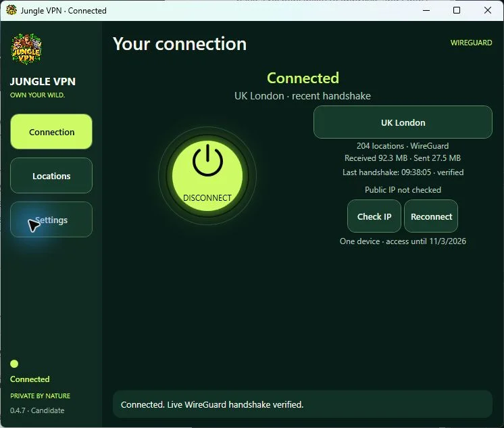The height and width of the screenshot is (428, 504).
Task: Click the large 'Connected' heading
Action: (303, 78)
